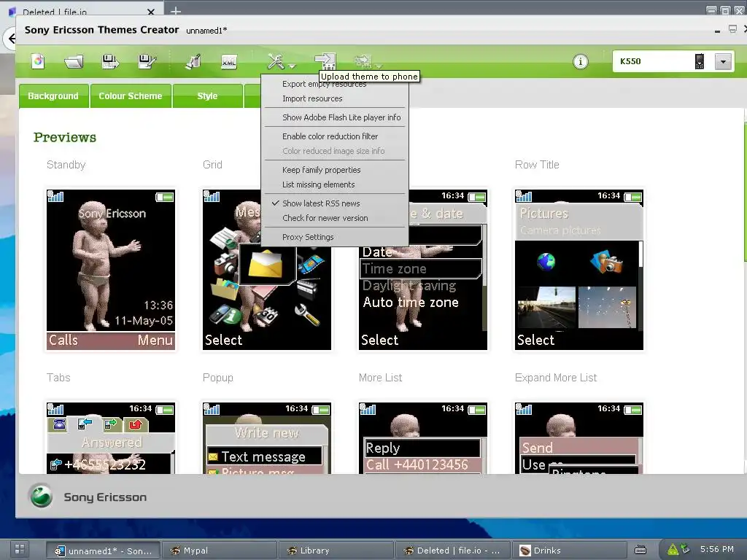Open the info circle icon

pos(580,61)
